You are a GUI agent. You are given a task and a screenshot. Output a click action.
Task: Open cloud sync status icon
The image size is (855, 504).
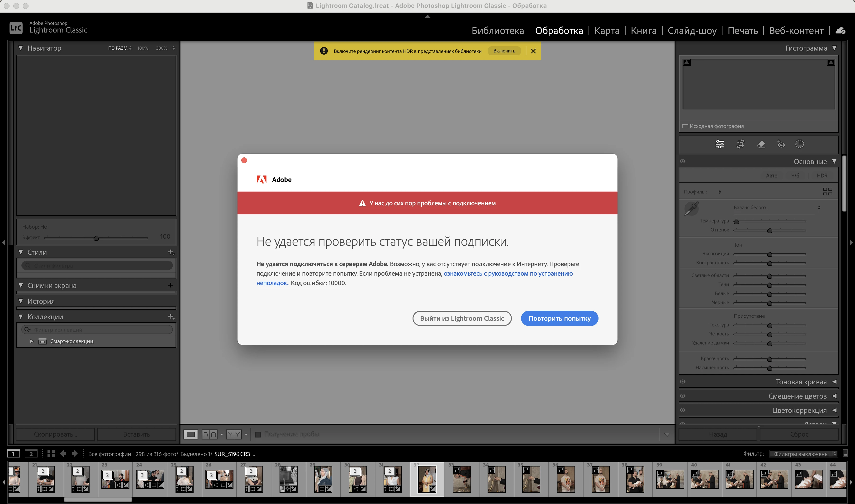840,31
